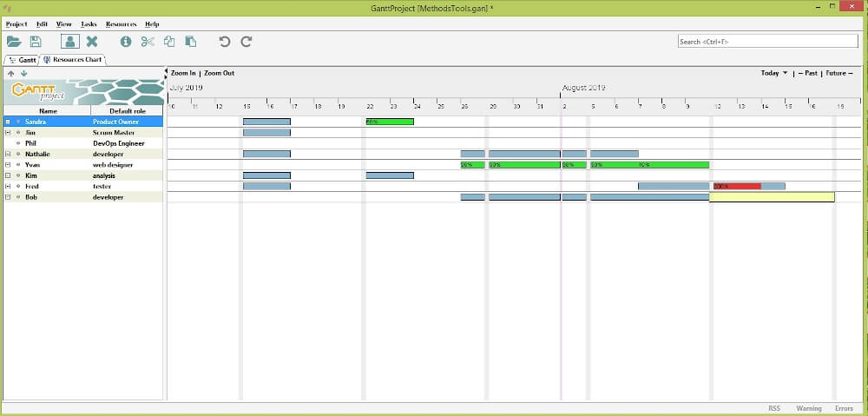The image size is (868, 416).
Task: Click the Zoom In link
Action: point(183,73)
